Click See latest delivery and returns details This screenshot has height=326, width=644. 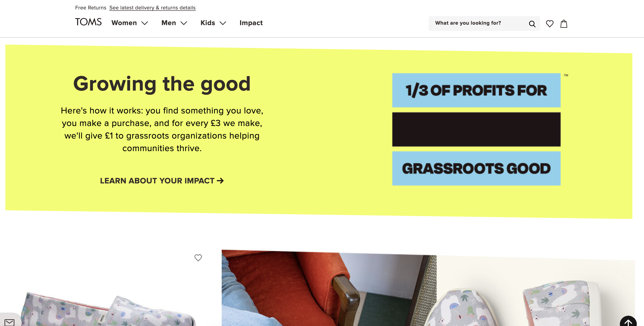(x=152, y=7)
